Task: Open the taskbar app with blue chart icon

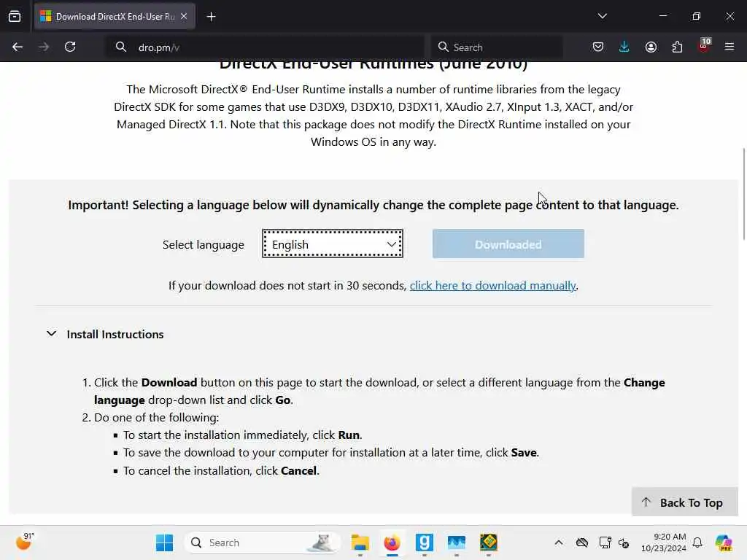Action: click(457, 542)
